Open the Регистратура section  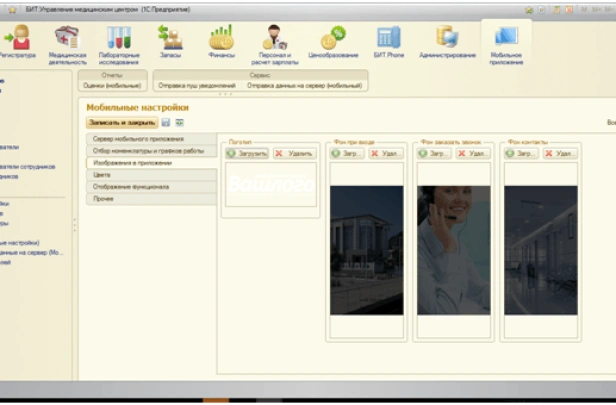(18, 44)
